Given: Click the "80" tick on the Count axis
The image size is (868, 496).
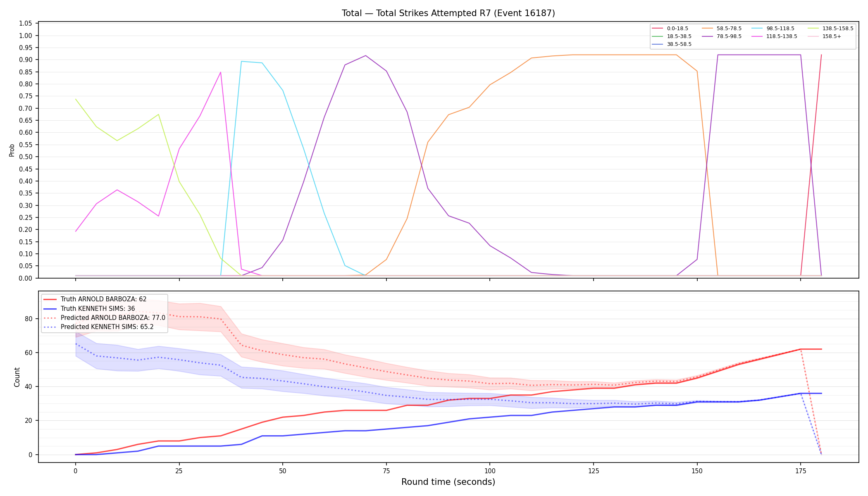Looking at the screenshot, I should 29,319.
